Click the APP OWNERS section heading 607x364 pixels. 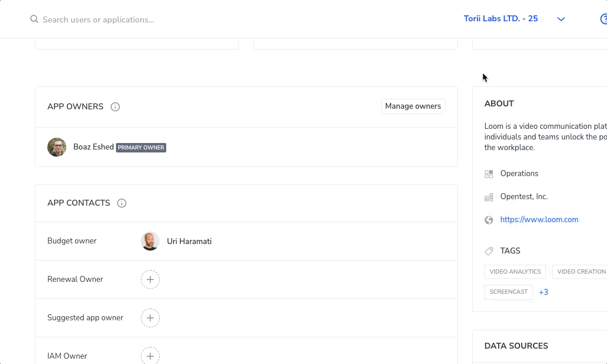75,107
